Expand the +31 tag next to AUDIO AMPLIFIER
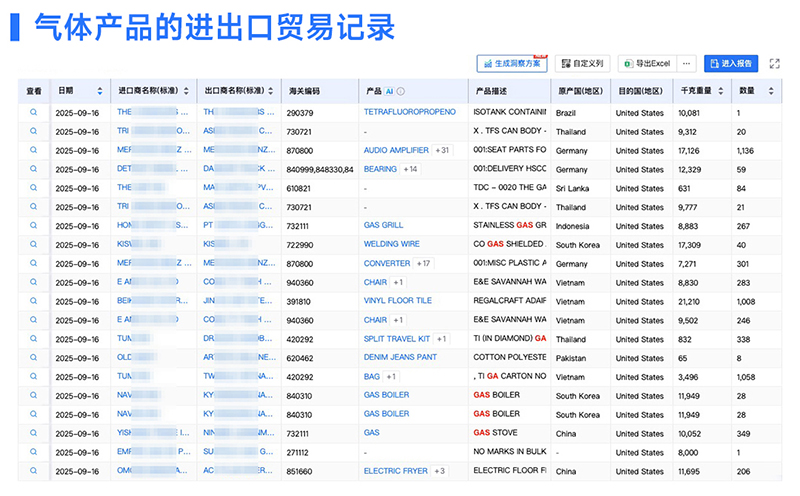The height and width of the screenshot is (496, 800). point(443,150)
